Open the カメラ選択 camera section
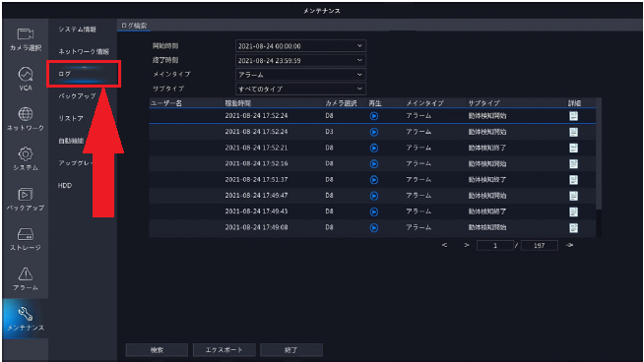The height and width of the screenshot is (362, 644). pos(26,39)
